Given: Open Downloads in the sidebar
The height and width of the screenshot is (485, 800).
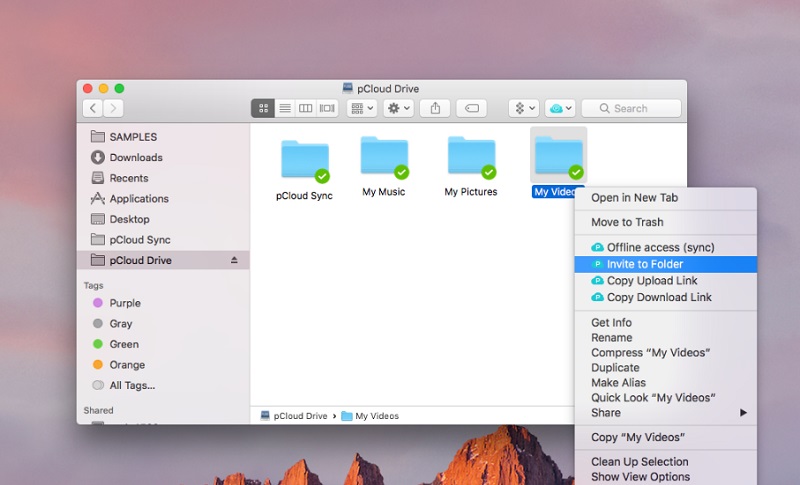Looking at the screenshot, I should (136, 157).
